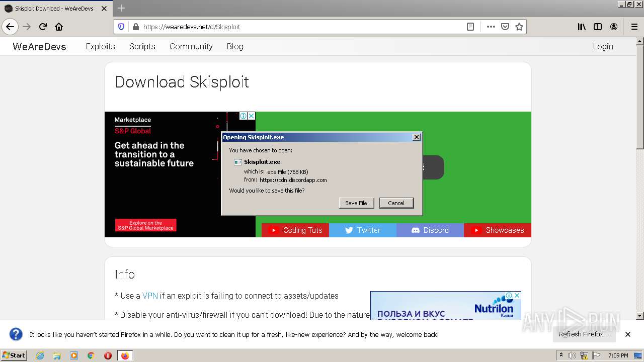View site security via padlock icon
644x362 pixels.
click(135, 27)
